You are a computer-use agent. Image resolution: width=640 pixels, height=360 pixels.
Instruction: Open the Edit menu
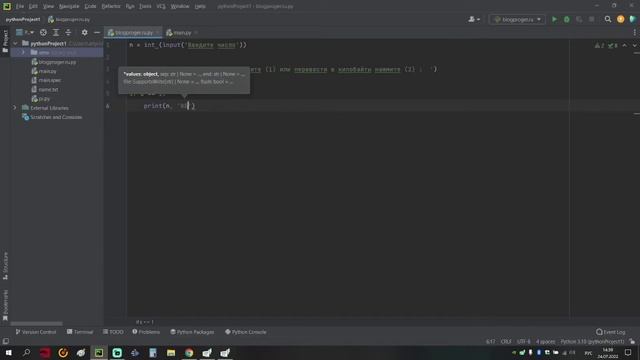coord(33,6)
